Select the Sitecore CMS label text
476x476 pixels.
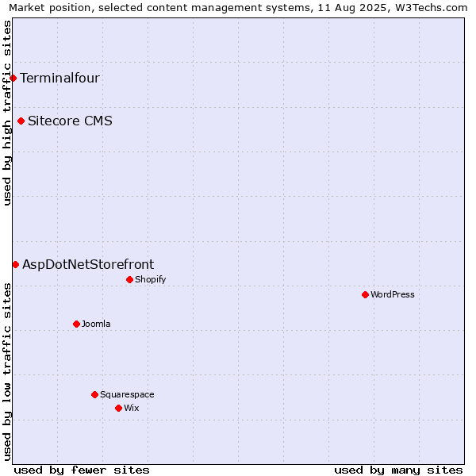[70, 121]
